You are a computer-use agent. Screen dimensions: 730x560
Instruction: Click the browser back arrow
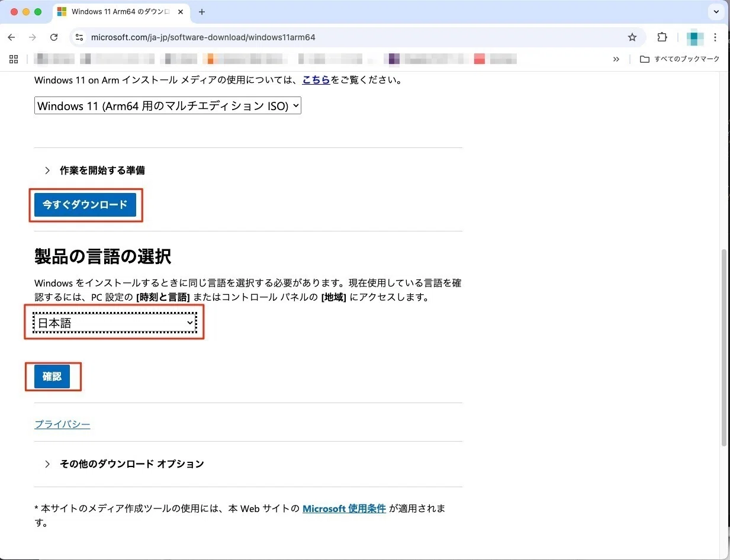point(11,37)
